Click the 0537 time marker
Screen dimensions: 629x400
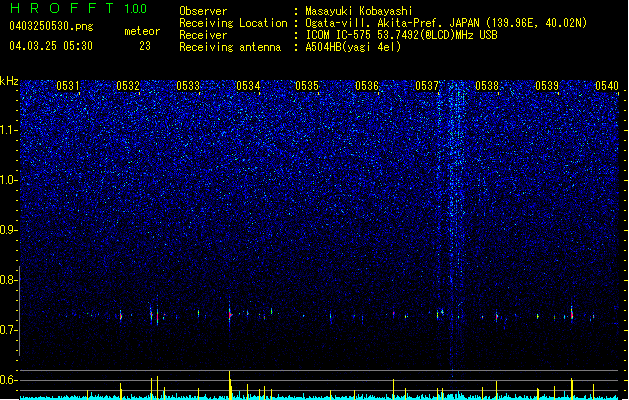coord(427,86)
